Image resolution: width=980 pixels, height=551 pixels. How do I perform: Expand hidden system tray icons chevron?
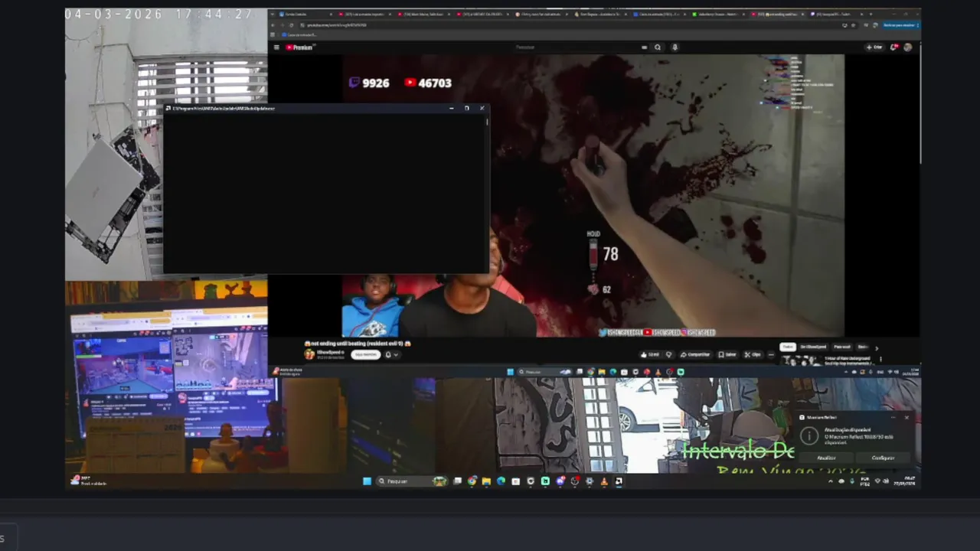coord(831,481)
